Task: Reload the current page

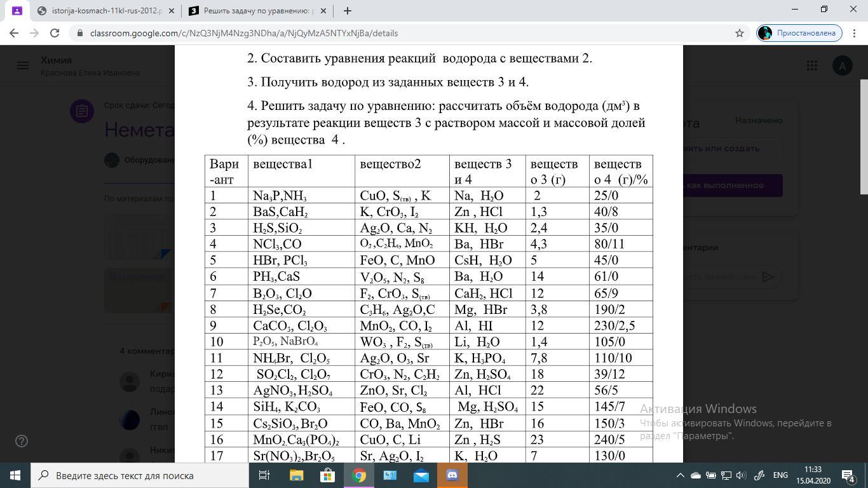Action: click(55, 33)
